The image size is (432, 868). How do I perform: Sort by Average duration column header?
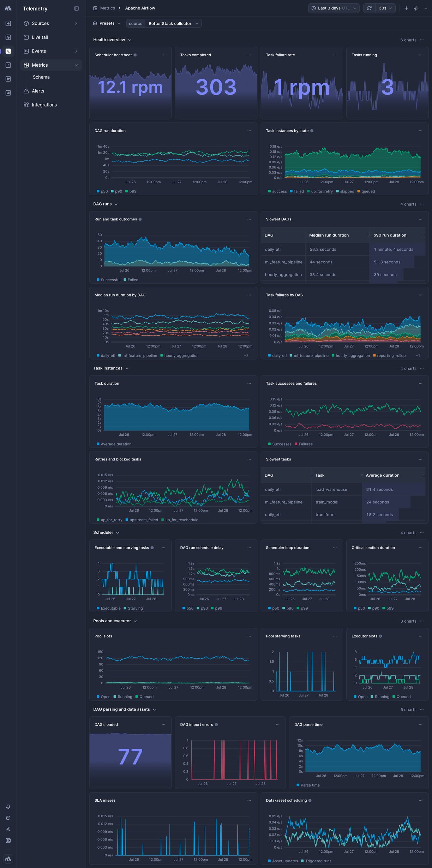(x=383, y=475)
